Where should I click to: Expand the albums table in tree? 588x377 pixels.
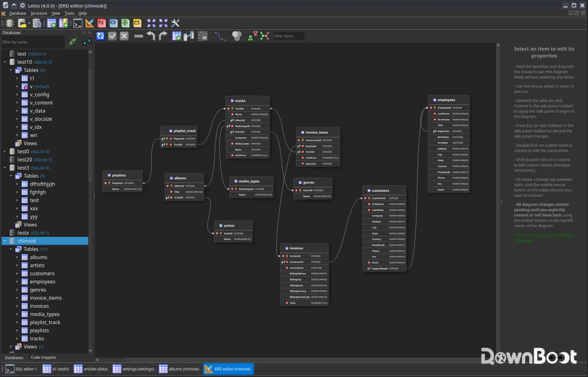18,257
